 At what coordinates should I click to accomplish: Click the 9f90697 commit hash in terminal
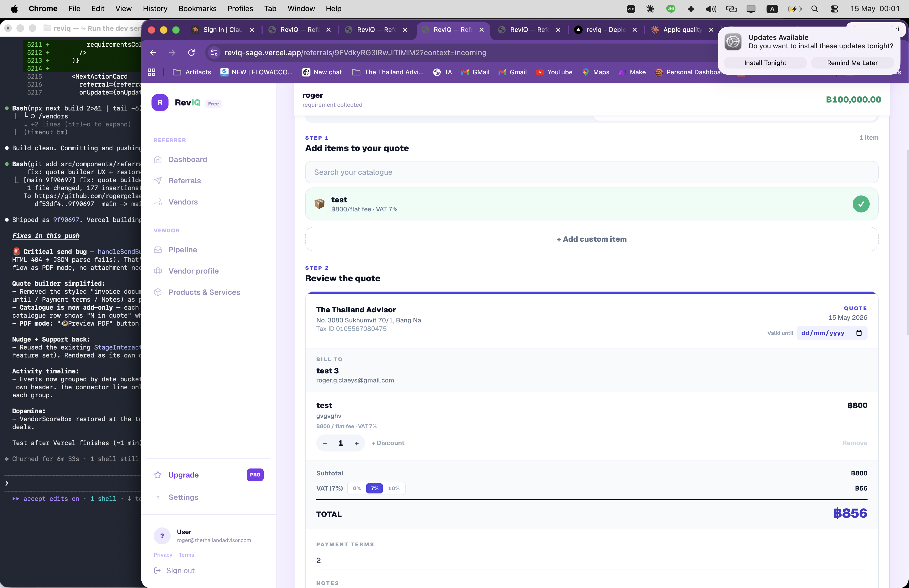click(x=66, y=220)
